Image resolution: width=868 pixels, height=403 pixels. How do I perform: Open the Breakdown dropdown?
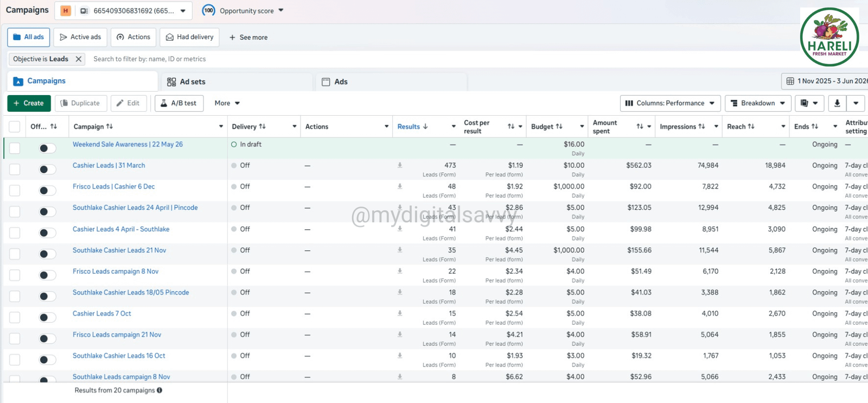[x=758, y=103]
